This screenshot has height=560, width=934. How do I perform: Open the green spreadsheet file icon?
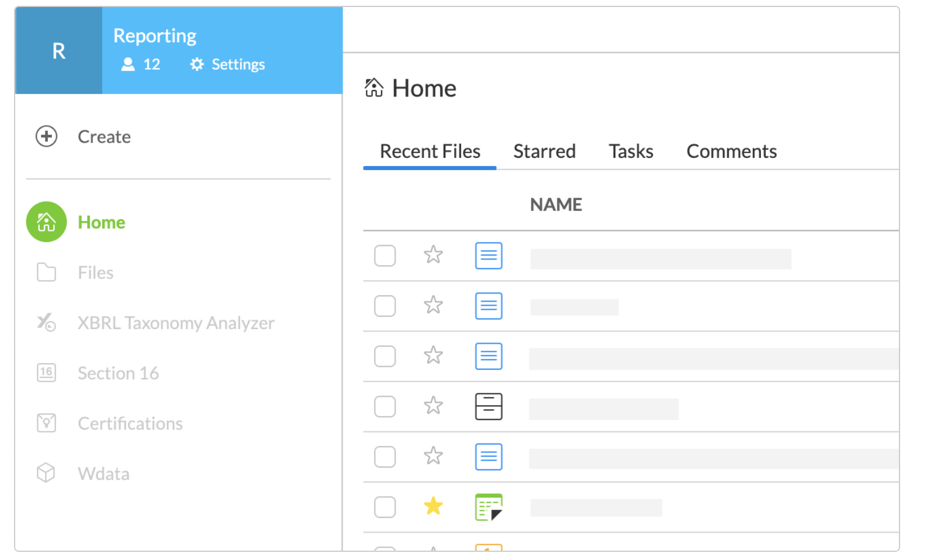[x=489, y=507]
